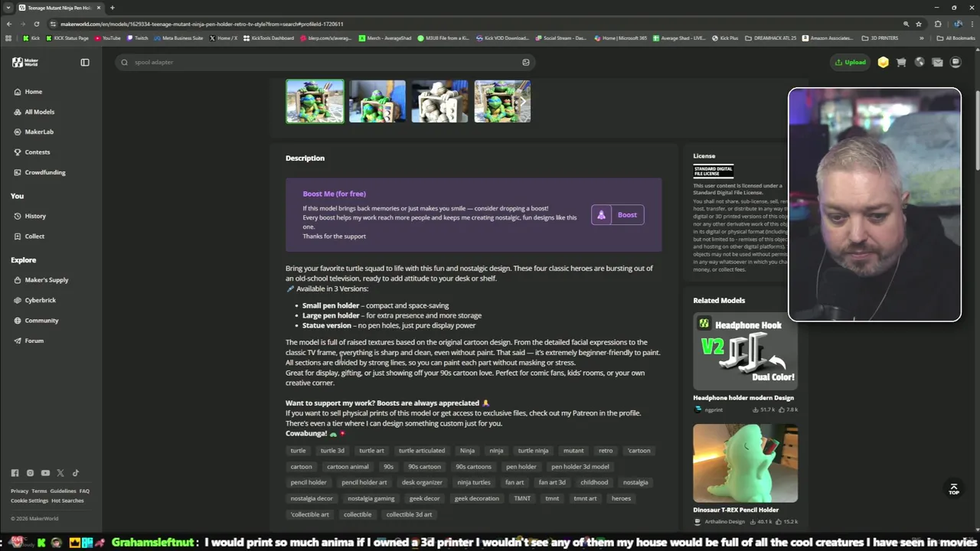Click the magnifier icon in the search bar
This screenshot has height=551, width=980.
click(x=124, y=62)
